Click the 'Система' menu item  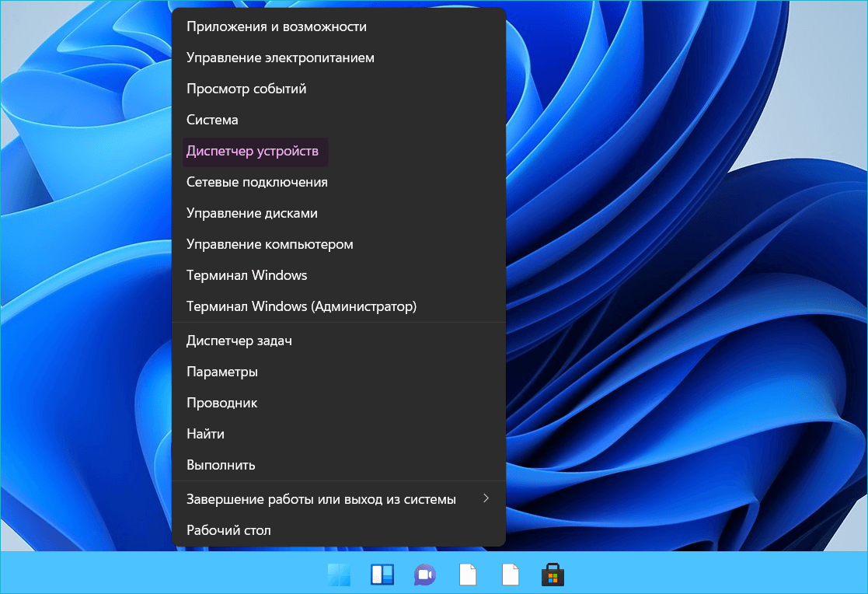212,120
